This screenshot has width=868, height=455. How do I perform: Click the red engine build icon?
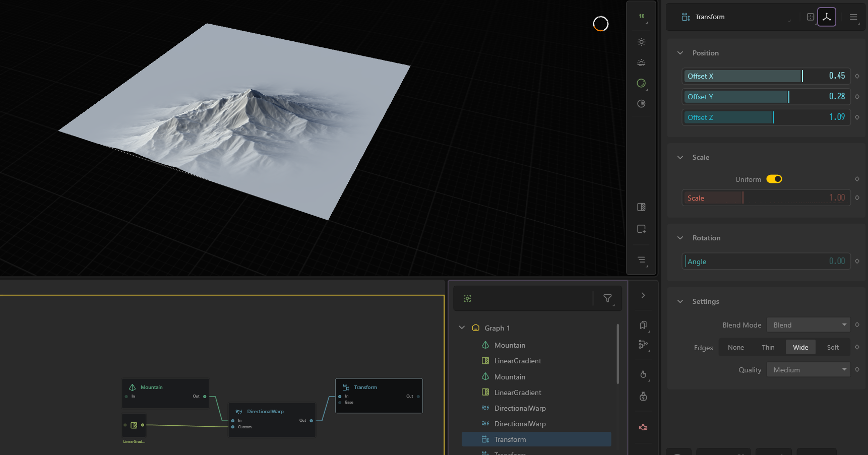click(x=643, y=427)
